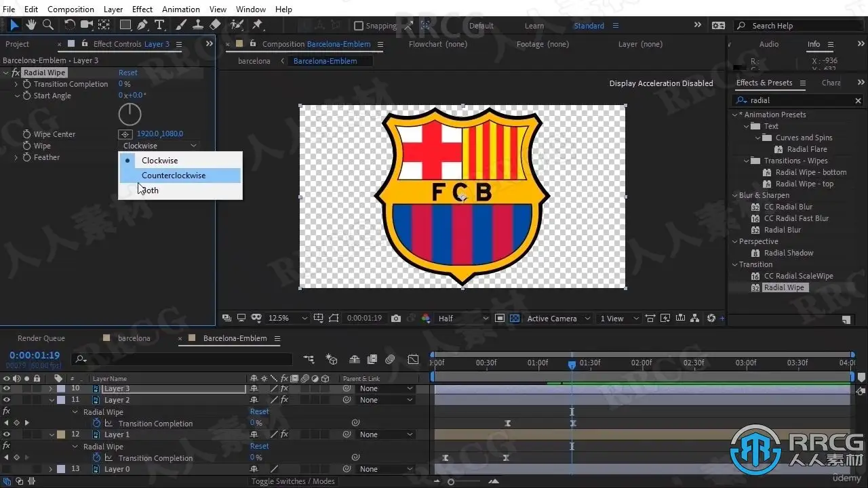This screenshot has width=868, height=488.
Task: Hide Layer 3 with its eye icon
Action: 7,388
